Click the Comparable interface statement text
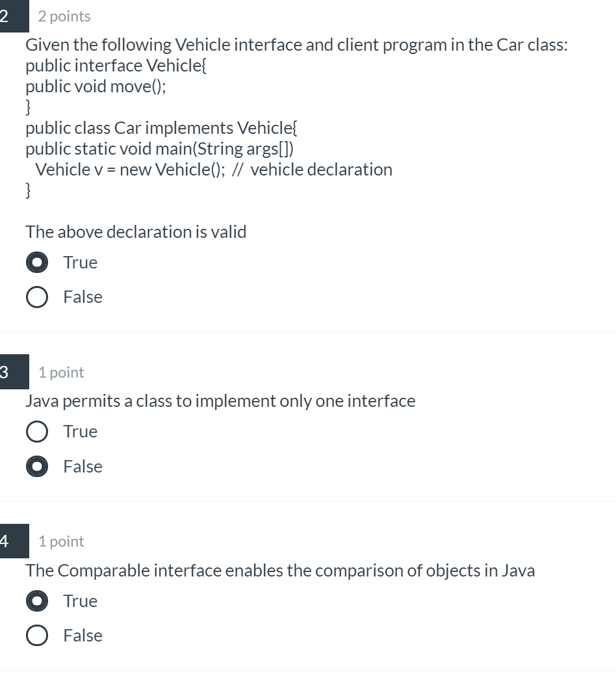Screen dimensions: 616x674 tap(279, 570)
